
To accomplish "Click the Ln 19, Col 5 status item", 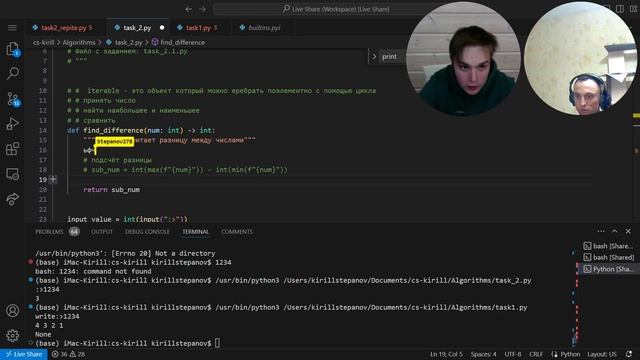I will pyautogui.click(x=446, y=354).
